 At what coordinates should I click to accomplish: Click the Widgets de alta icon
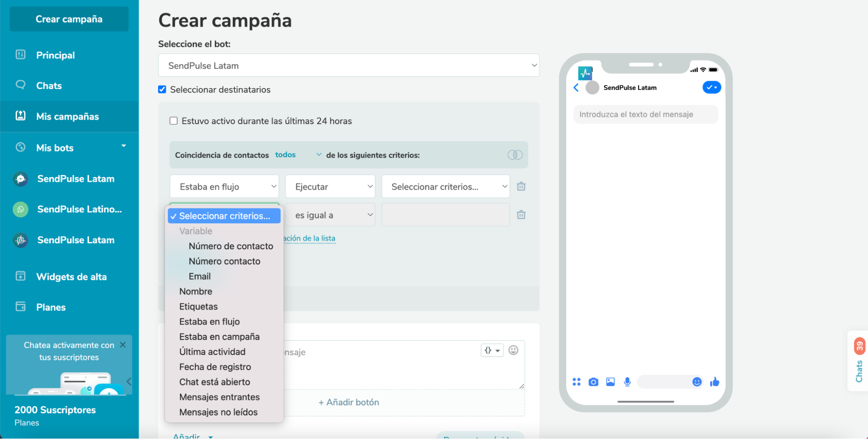click(20, 276)
